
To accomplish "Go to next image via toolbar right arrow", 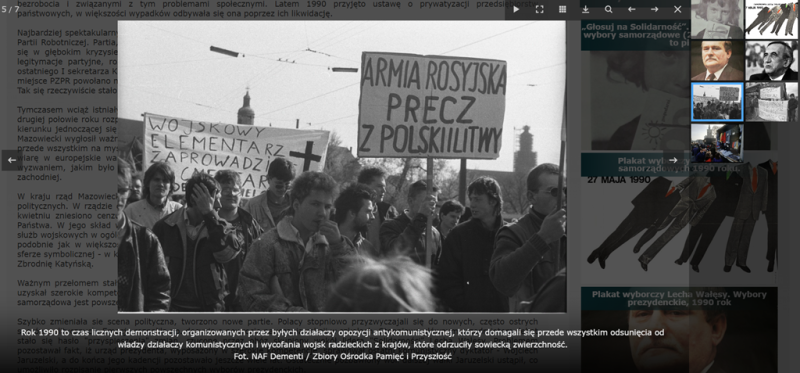I will point(654,9).
